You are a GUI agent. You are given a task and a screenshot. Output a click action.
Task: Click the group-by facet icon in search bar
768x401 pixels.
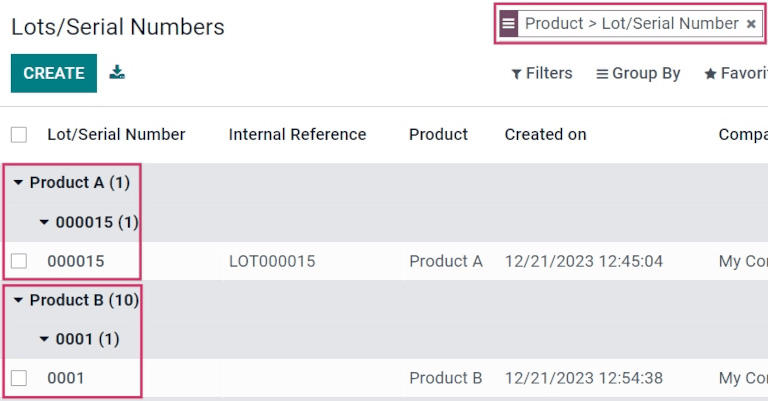tap(509, 24)
